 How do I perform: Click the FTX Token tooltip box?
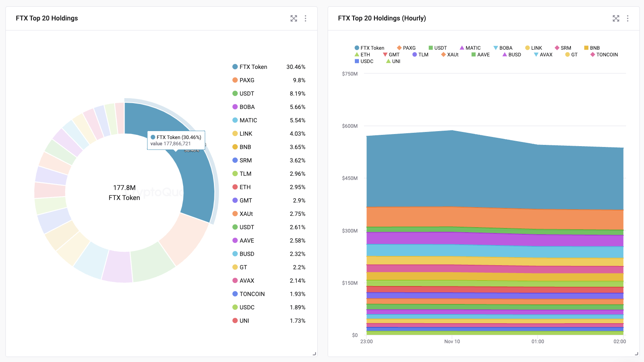(176, 140)
